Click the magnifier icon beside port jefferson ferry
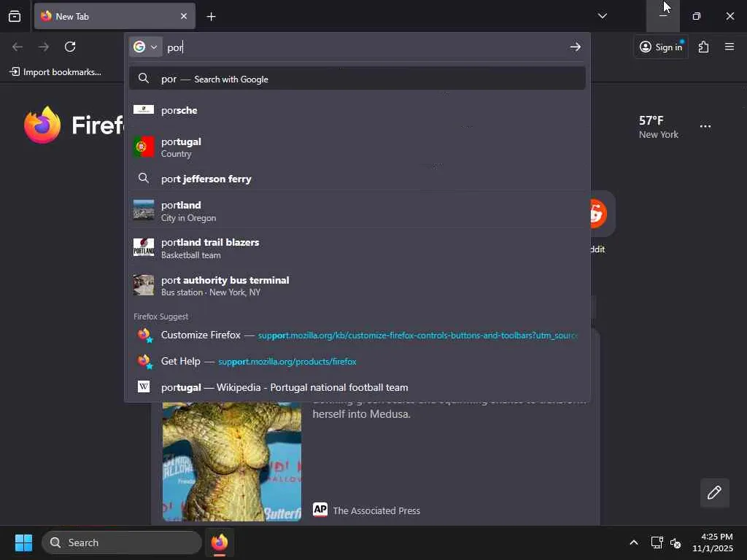This screenshot has width=747, height=560. (144, 178)
